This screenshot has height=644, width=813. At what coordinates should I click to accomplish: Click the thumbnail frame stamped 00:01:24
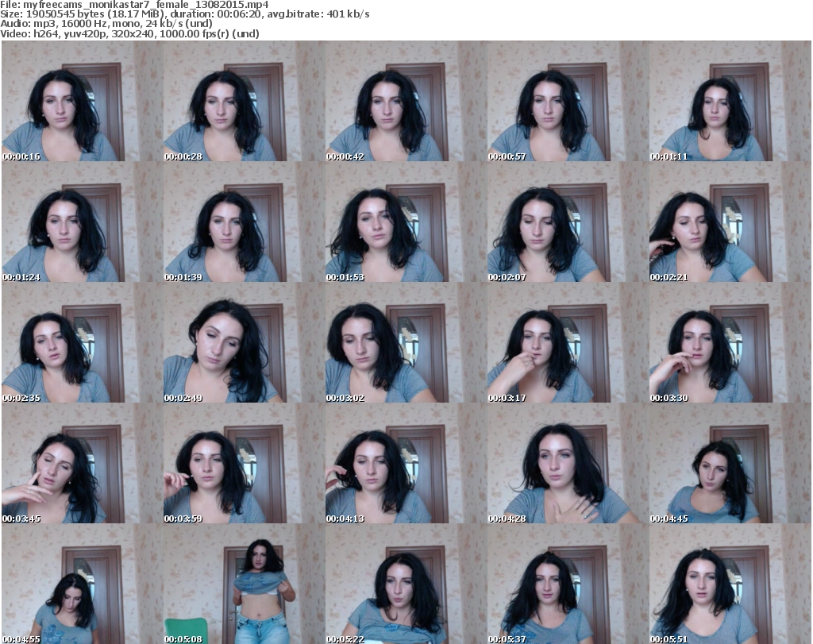click(x=83, y=222)
